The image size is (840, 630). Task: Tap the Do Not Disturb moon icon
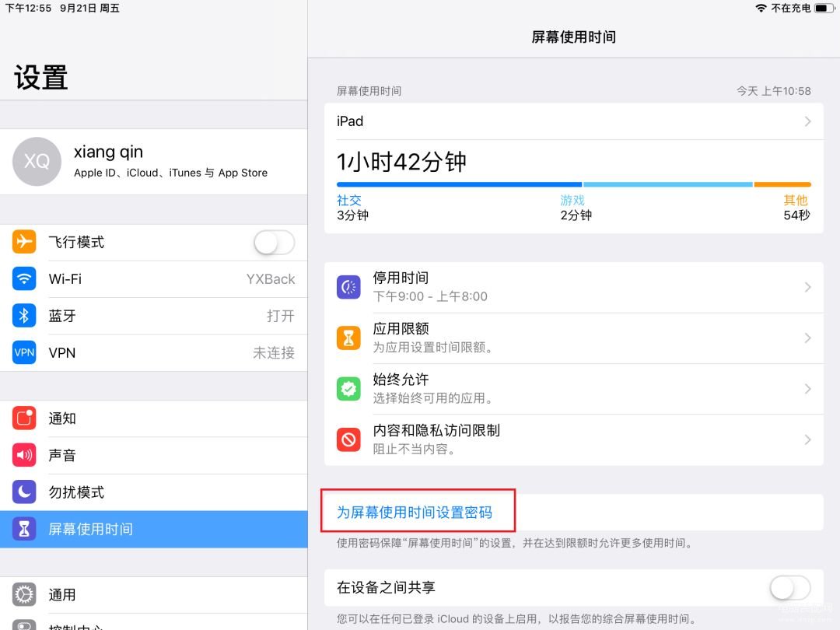click(25, 492)
